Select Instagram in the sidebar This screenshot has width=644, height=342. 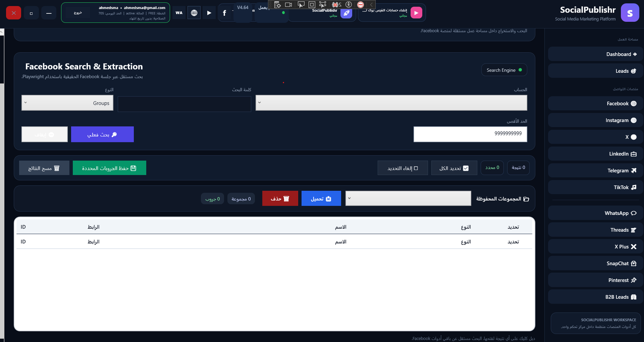tap(595, 120)
